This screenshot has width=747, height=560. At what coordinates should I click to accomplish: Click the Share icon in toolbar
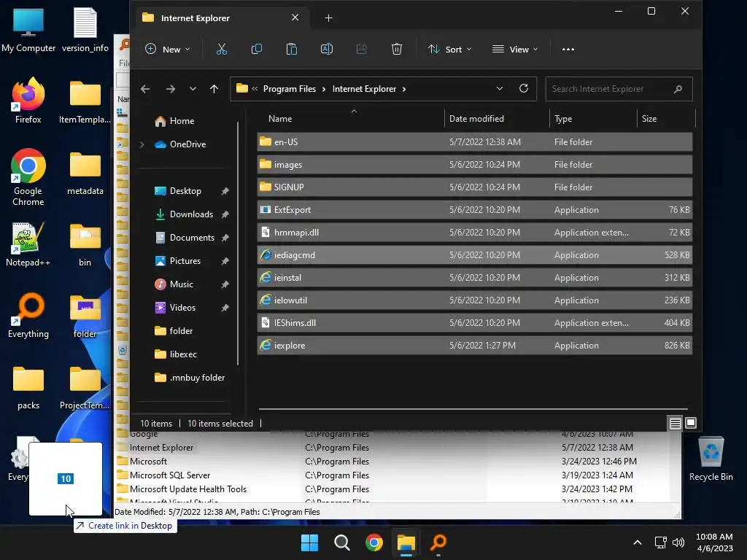tap(362, 49)
